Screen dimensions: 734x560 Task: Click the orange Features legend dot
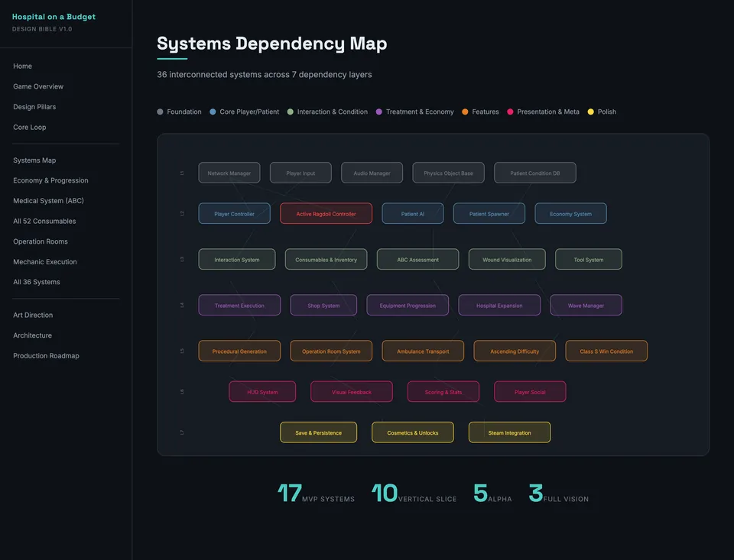(465, 112)
